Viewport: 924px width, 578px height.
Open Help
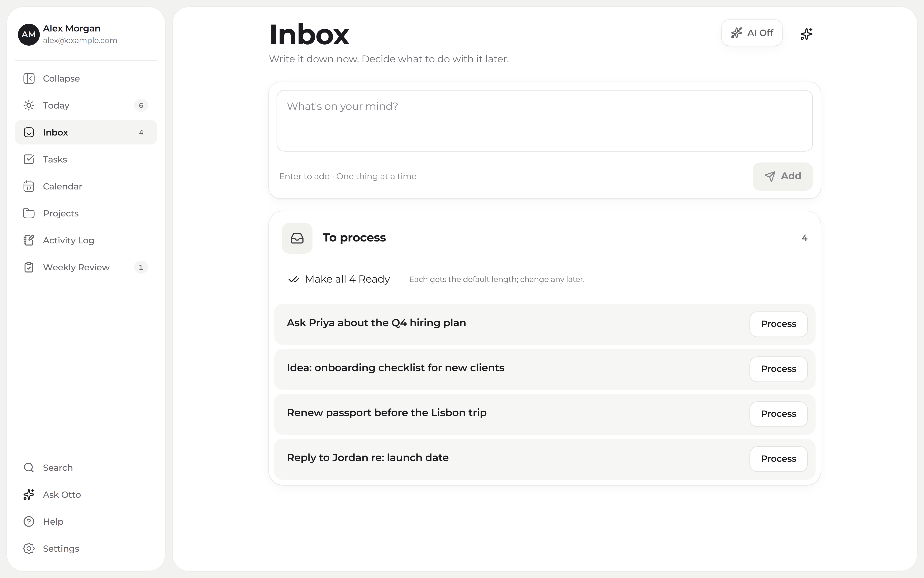pos(86,521)
